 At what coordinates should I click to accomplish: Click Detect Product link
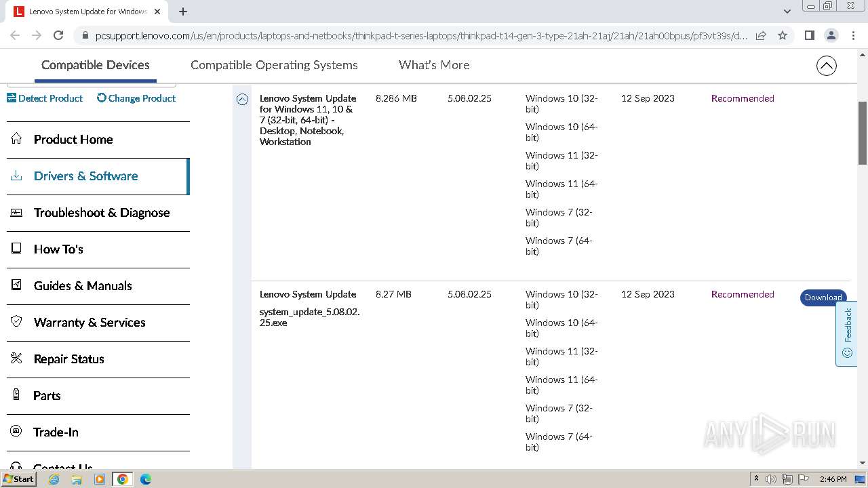click(x=45, y=98)
